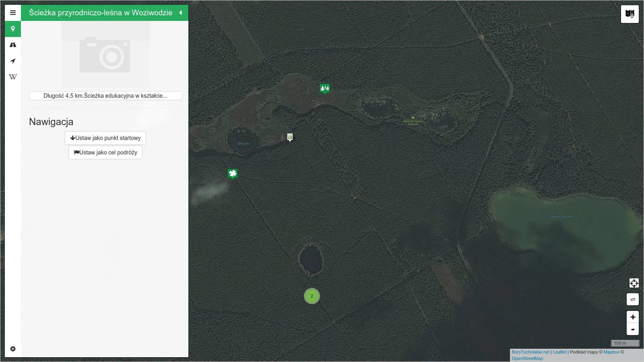
Task: Open the hamburger menu in the sidebar
Action: tap(13, 13)
